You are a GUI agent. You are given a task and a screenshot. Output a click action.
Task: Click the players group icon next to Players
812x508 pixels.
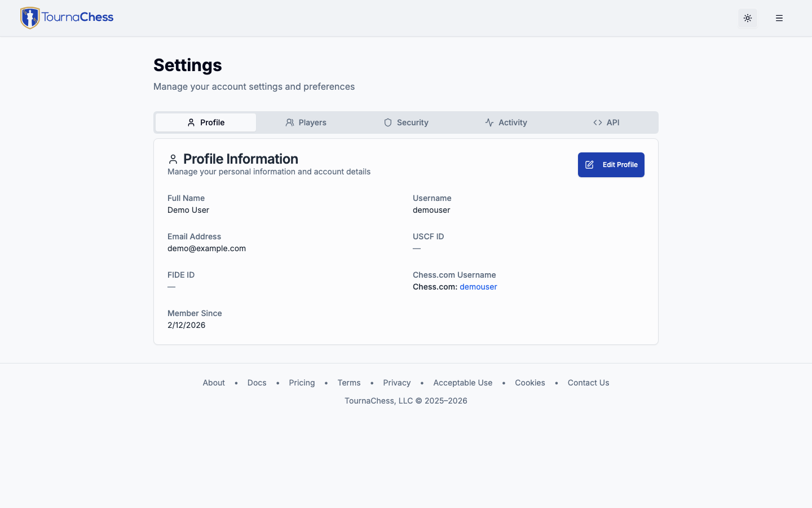point(290,122)
